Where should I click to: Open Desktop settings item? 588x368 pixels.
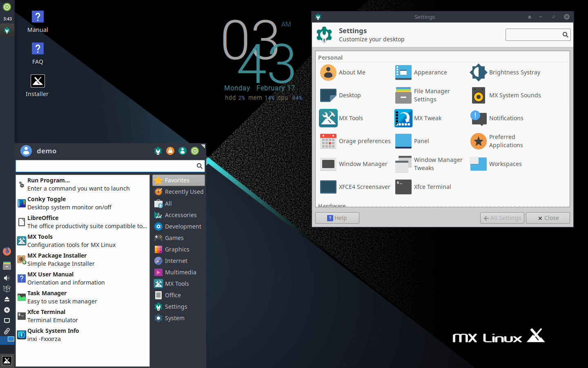point(341,95)
